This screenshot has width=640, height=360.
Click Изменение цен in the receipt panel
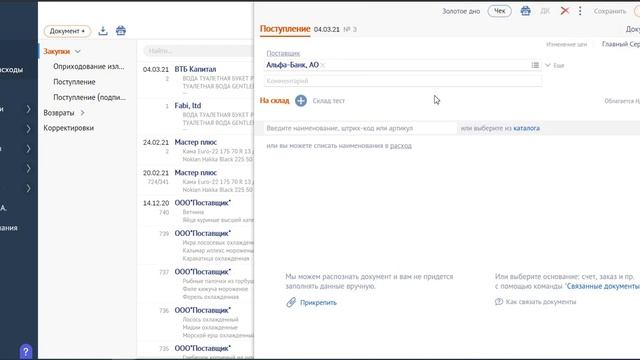[567, 44]
